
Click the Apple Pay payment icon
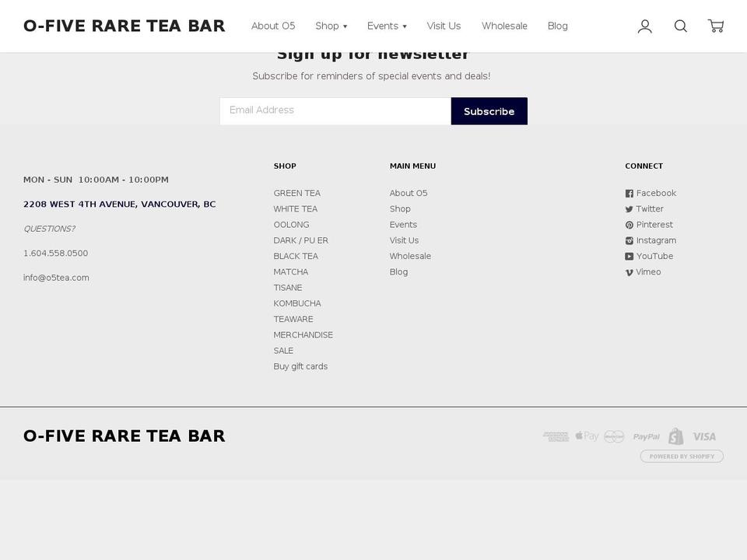[x=587, y=436]
